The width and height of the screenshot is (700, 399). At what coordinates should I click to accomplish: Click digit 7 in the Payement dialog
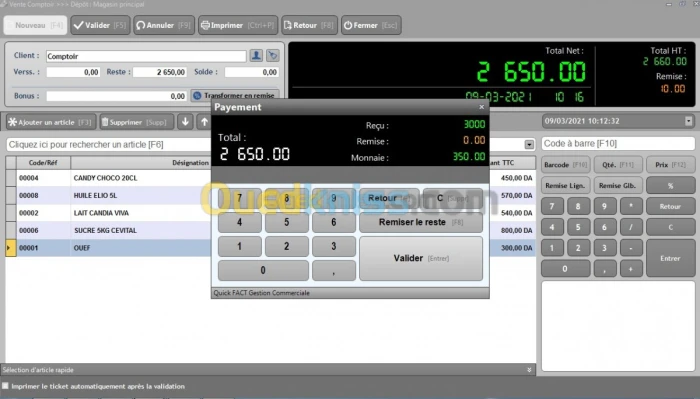click(x=240, y=198)
